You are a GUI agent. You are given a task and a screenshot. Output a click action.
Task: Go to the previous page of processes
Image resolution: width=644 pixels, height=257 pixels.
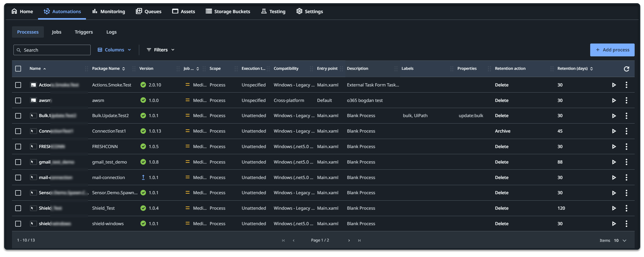click(294, 240)
